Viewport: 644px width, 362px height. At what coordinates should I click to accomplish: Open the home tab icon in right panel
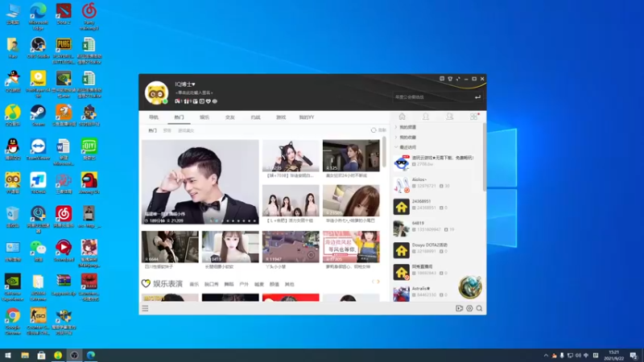[402, 117]
